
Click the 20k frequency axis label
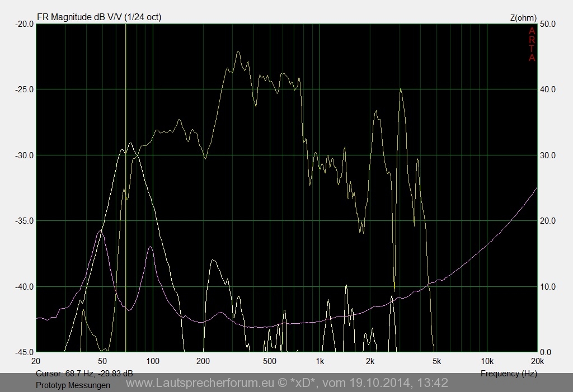pos(537,361)
